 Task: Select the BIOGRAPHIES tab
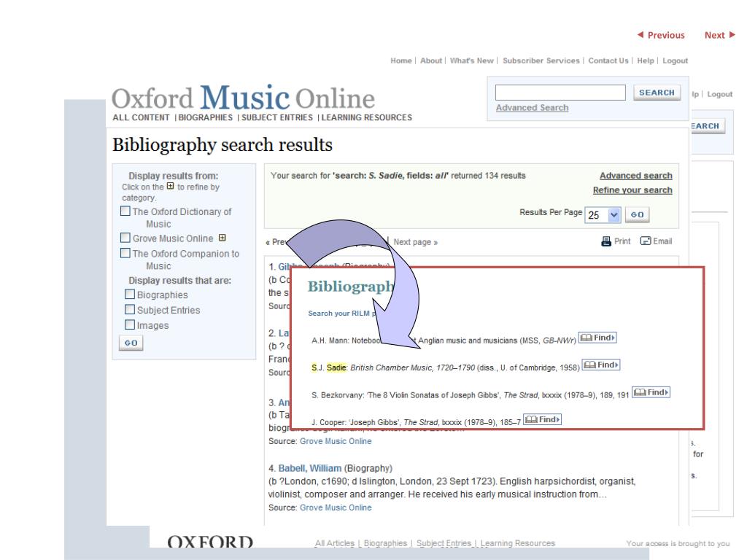pyautogui.click(x=205, y=117)
